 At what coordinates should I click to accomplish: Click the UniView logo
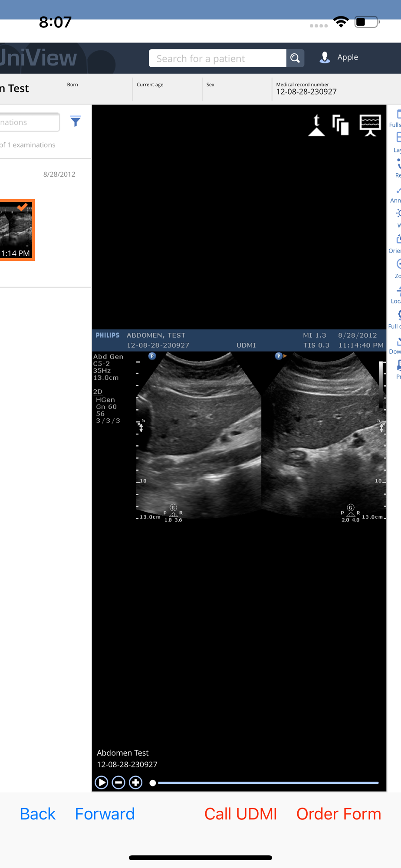(39, 58)
